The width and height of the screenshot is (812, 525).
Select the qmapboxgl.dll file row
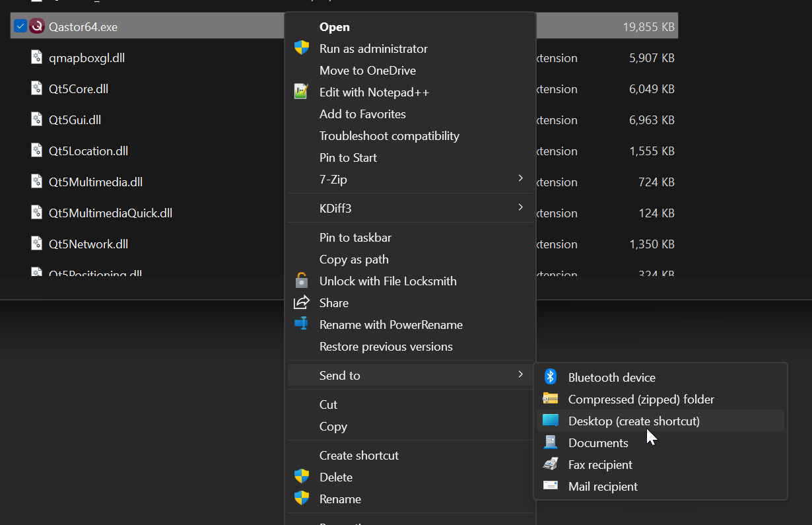(x=86, y=58)
